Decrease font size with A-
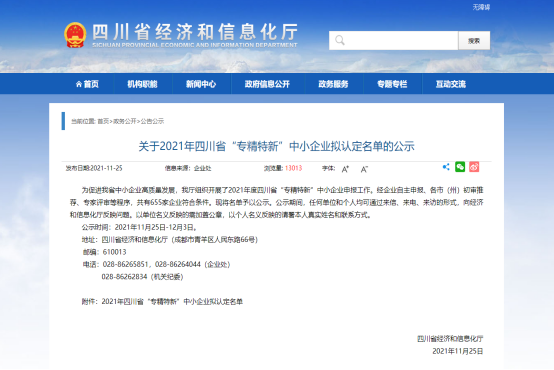The width and height of the screenshot is (554, 370). tap(364, 169)
